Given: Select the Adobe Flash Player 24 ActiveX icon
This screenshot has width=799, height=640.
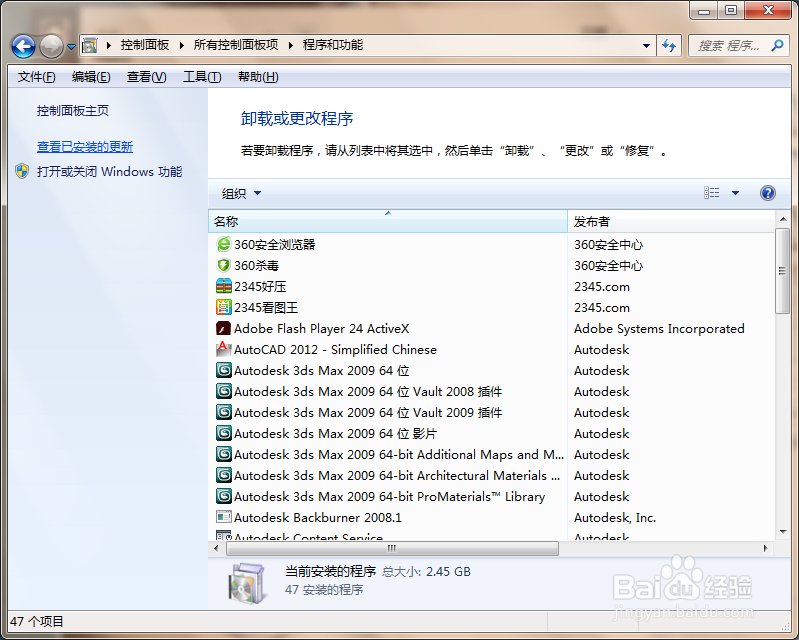Looking at the screenshot, I should (x=223, y=328).
